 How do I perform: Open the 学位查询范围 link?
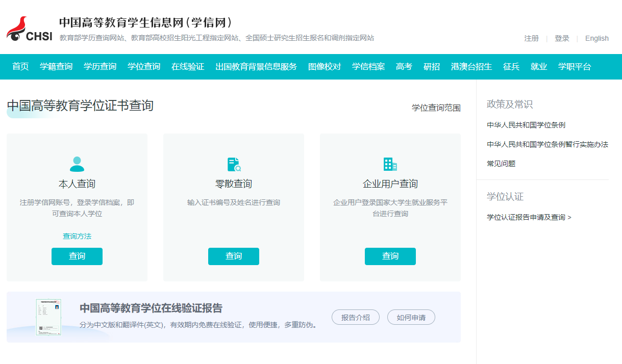point(436,108)
